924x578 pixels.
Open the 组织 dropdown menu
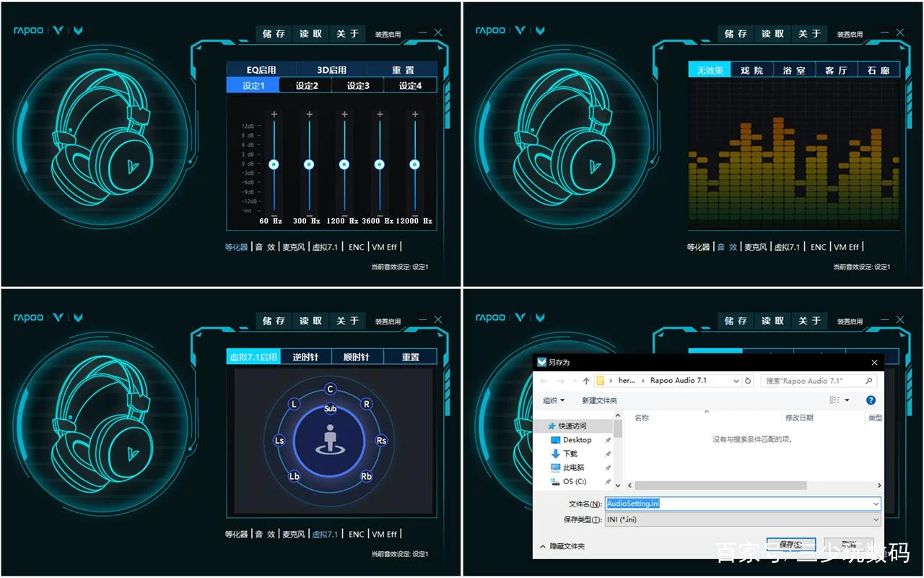(554, 400)
